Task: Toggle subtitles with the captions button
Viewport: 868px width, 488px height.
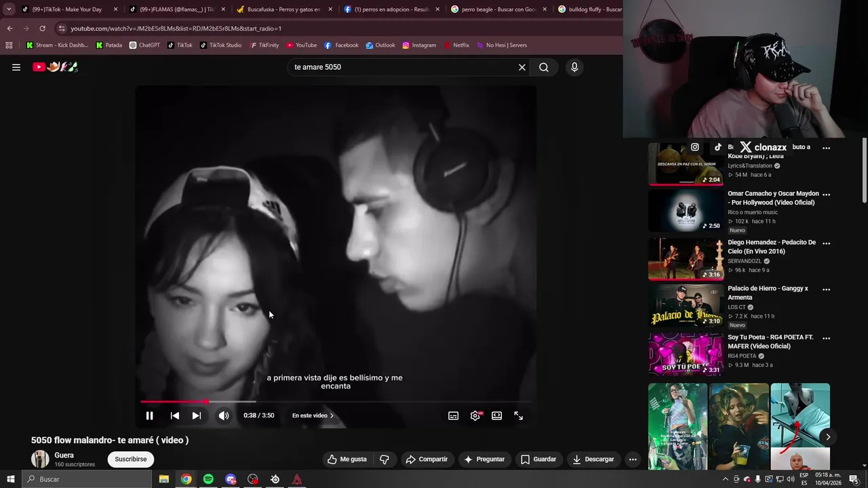Action: tap(454, 415)
